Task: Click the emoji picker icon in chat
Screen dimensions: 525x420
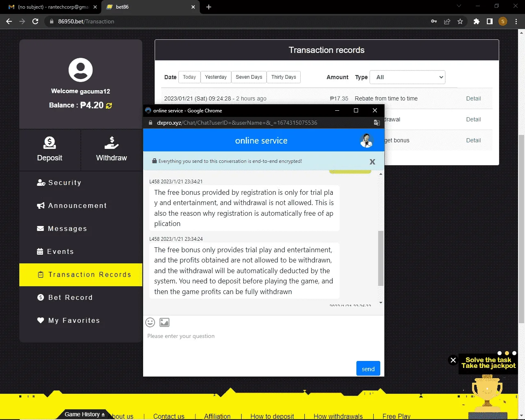Action: click(150, 322)
